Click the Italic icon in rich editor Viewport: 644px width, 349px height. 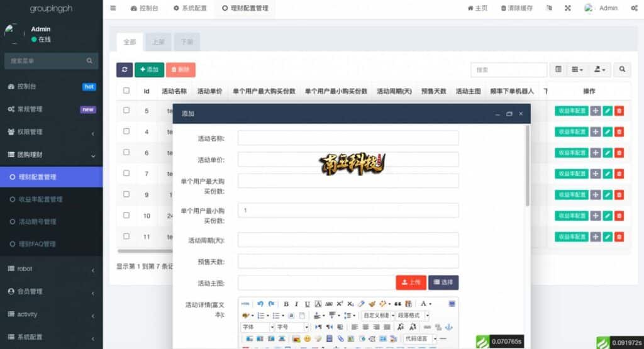click(297, 304)
